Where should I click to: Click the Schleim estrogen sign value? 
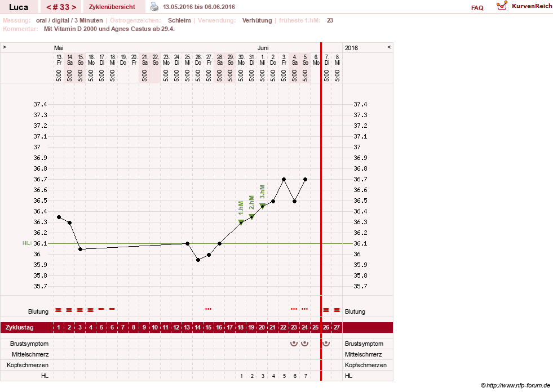tap(179, 20)
